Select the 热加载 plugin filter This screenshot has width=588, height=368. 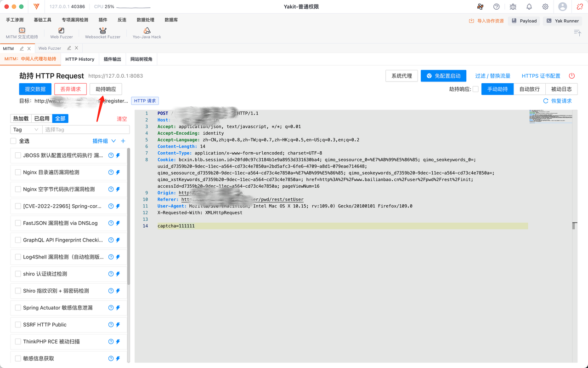click(x=21, y=119)
